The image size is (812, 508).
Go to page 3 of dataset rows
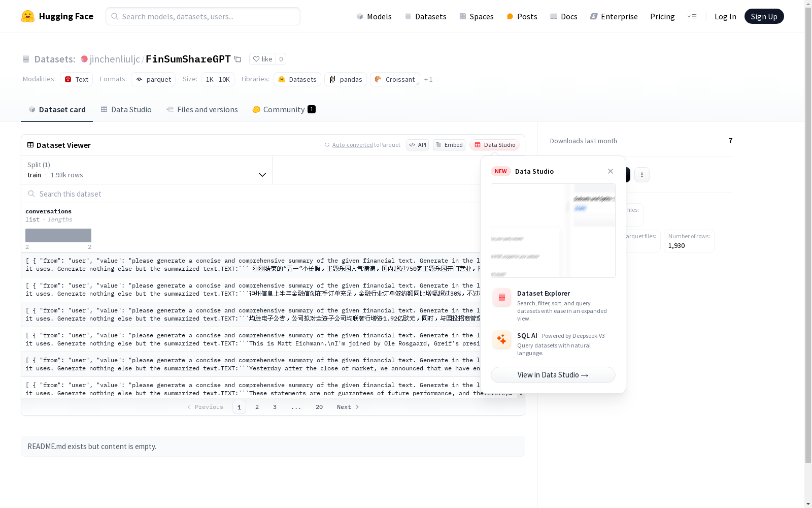click(x=275, y=407)
